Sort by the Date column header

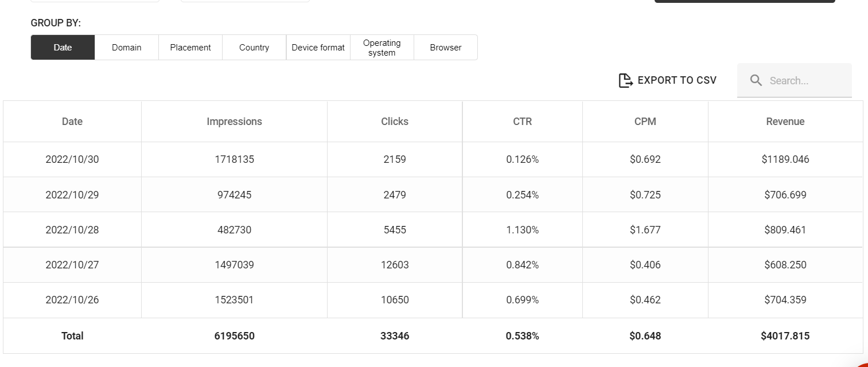pyautogui.click(x=72, y=122)
